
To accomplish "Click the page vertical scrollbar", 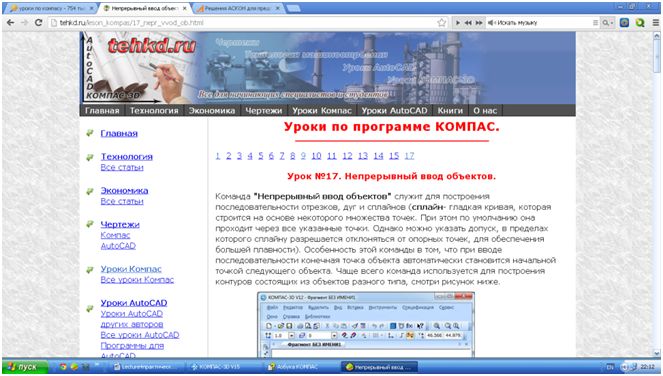I will (656, 55).
